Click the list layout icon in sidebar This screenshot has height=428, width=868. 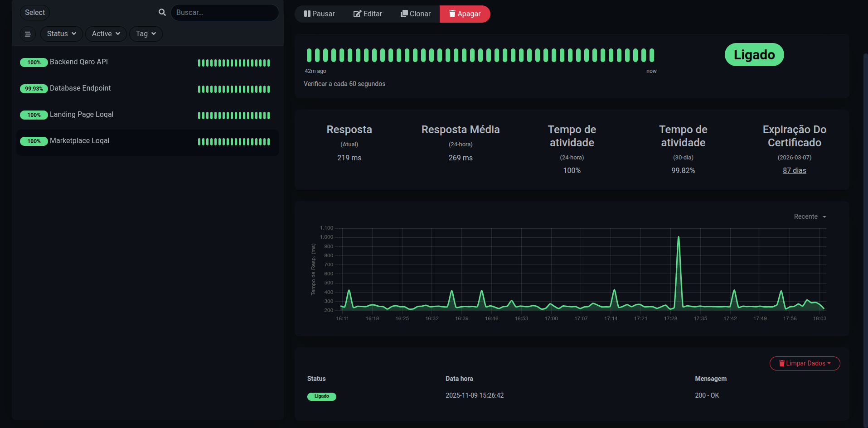(x=28, y=34)
